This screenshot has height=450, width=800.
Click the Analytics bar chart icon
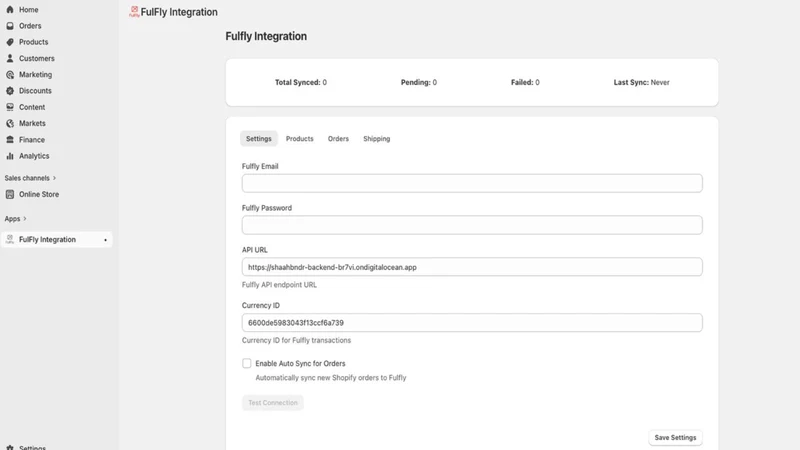click(x=10, y=156)
